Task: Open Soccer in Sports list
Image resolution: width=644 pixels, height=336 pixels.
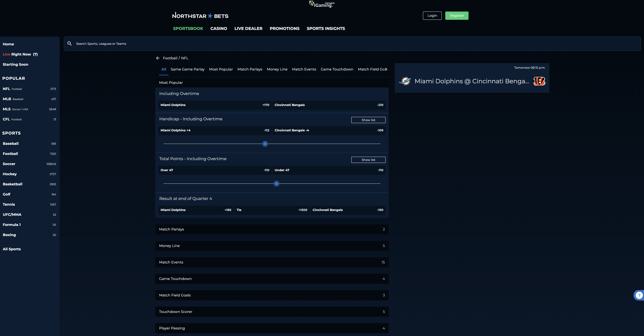Action: (x=29, y=164)
